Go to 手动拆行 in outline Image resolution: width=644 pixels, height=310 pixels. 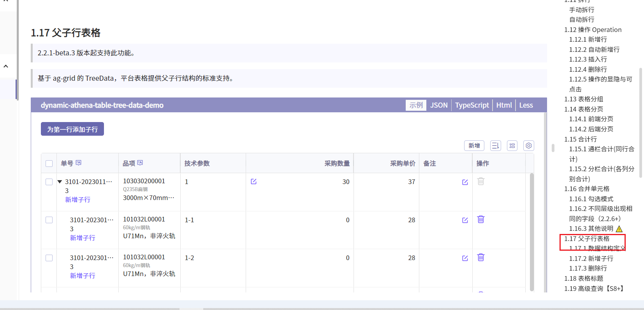(x=582, y=10)
